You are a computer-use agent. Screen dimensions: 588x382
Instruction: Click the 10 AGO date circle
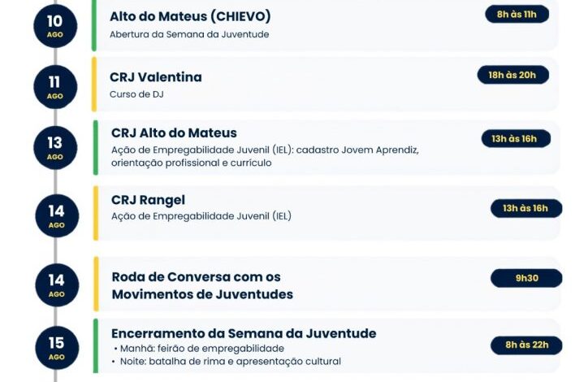55,26
